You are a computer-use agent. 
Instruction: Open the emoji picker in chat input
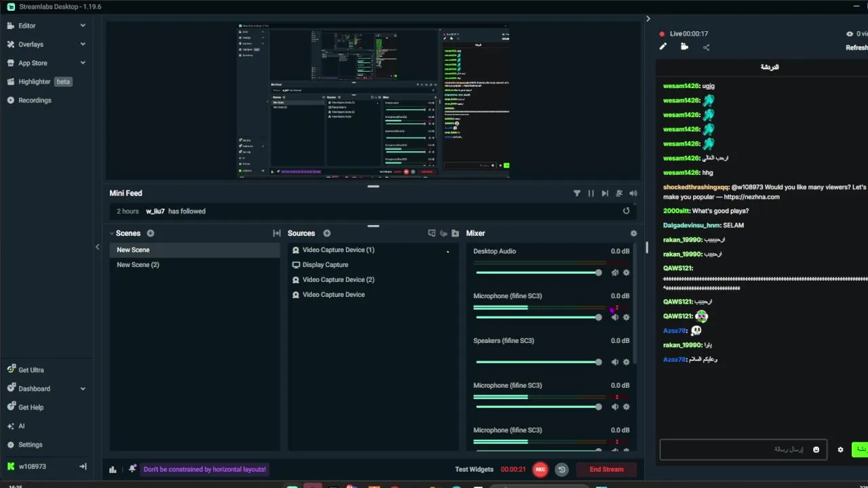pyautogui.click(x=816, y=449)
